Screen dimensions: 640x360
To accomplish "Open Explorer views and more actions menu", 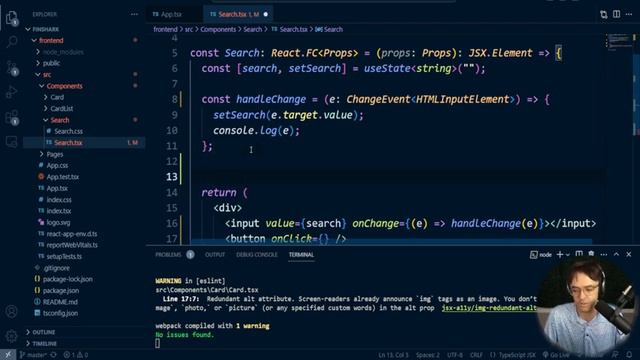I will point(134,14).
